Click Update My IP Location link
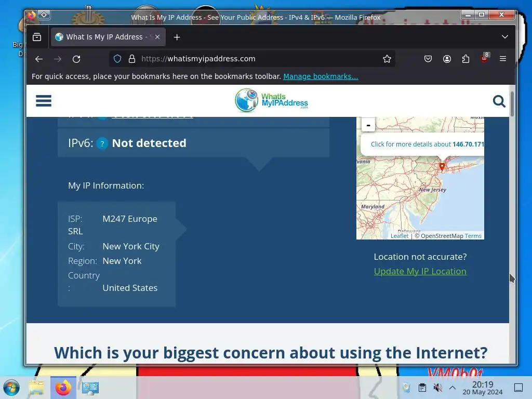The image size is (532, 399). tap(420, 271)
